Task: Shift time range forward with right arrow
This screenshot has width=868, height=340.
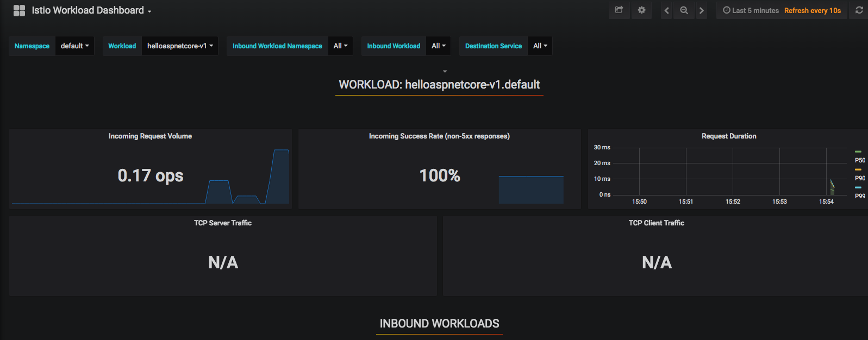Action: click(701, 10)
